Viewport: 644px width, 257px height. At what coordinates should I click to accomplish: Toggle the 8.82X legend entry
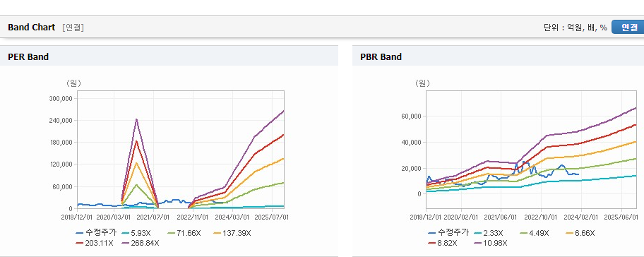click(x=443, y=243)
